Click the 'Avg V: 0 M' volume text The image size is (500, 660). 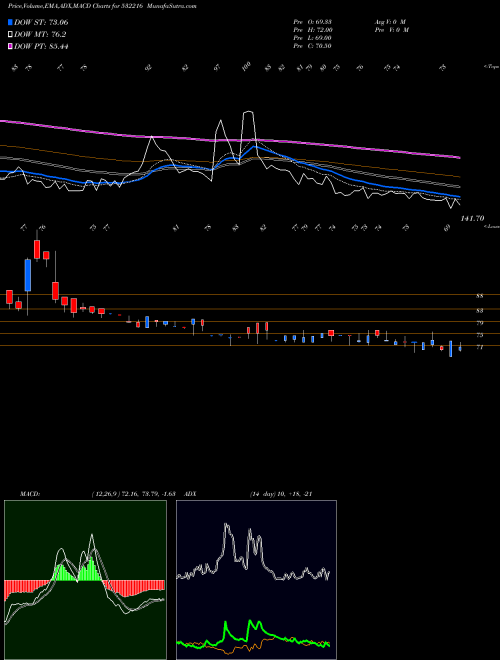coord(389,21)
